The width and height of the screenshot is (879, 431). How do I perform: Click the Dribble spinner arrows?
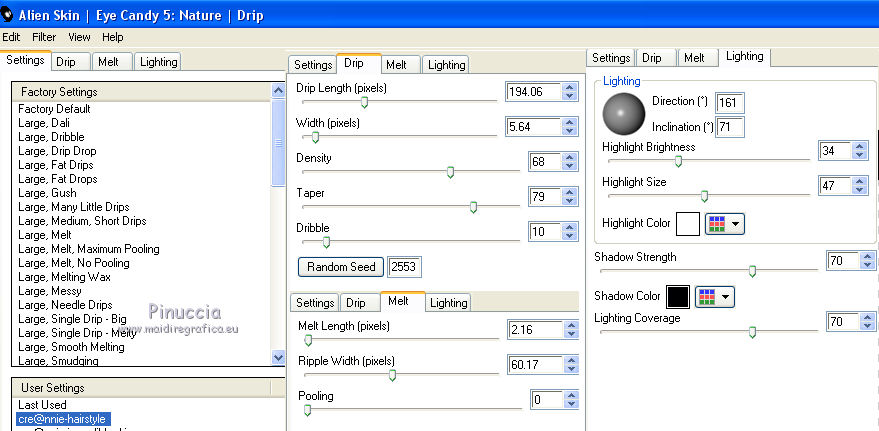click(570, 231)
